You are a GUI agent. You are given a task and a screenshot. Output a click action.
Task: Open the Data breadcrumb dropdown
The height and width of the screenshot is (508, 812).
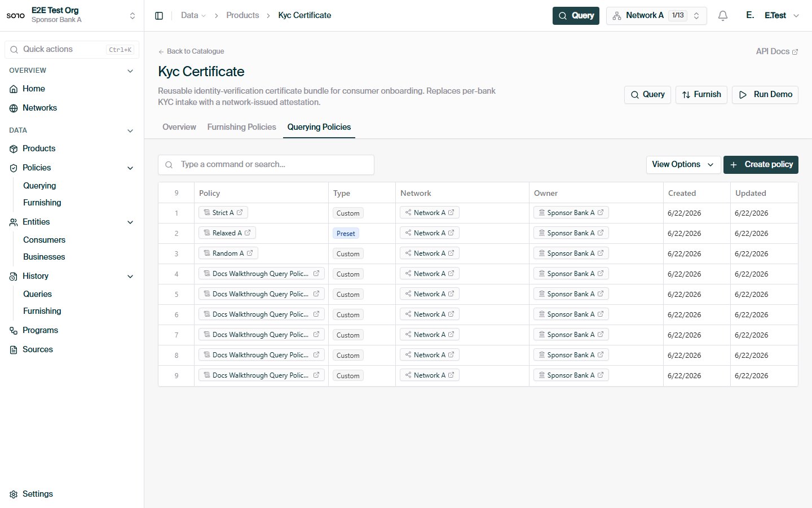point(193,16)
